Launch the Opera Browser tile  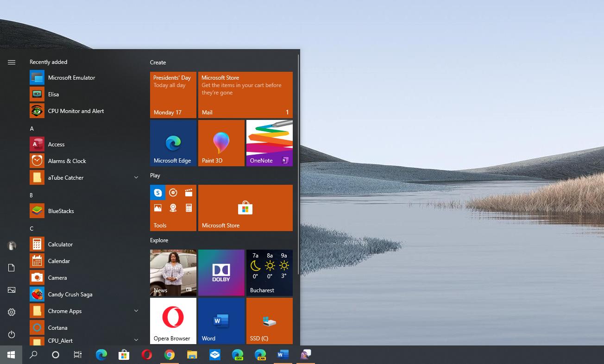click(173, 321)
